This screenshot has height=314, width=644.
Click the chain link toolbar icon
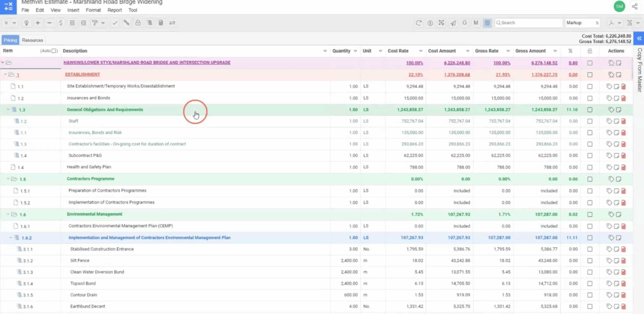(x=126, y=23)
